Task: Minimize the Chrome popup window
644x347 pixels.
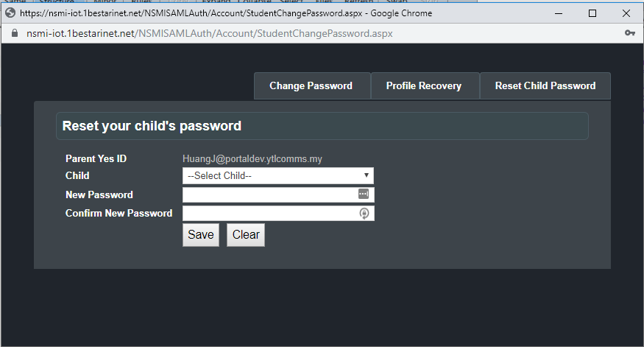Action: click(x=559, y=13)
